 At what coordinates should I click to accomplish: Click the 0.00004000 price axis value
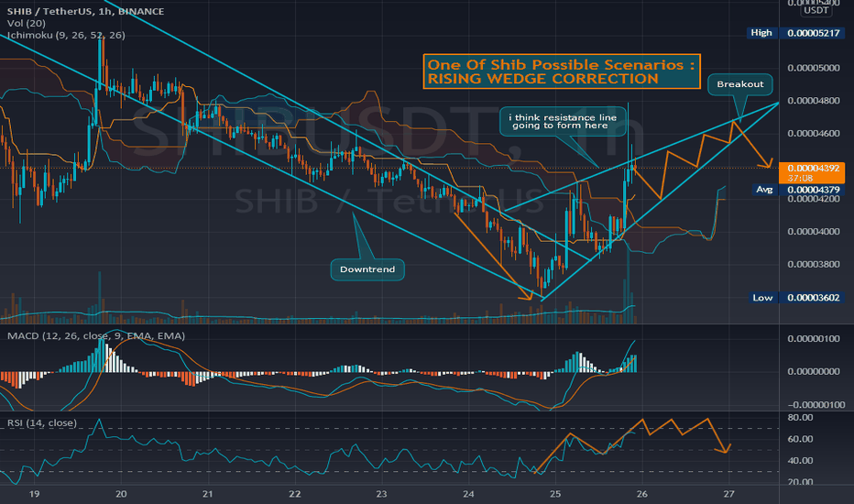point(814,232)
